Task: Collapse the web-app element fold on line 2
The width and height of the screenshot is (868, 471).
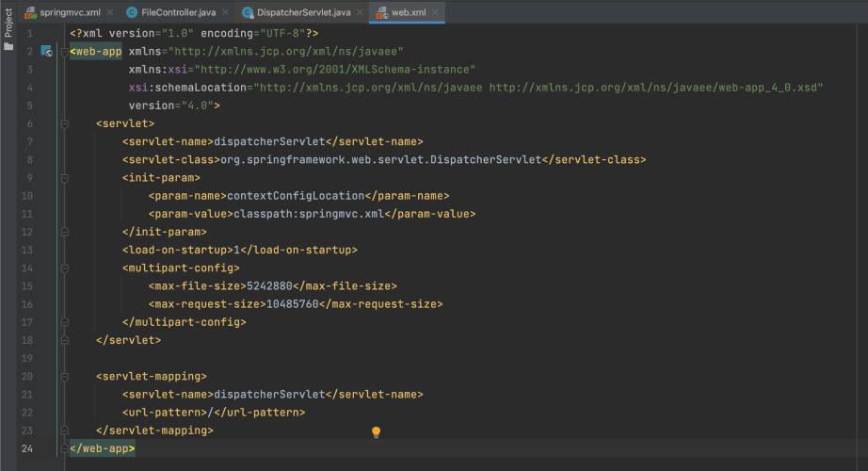Action: pyautogui.click(x=64, y=52)
